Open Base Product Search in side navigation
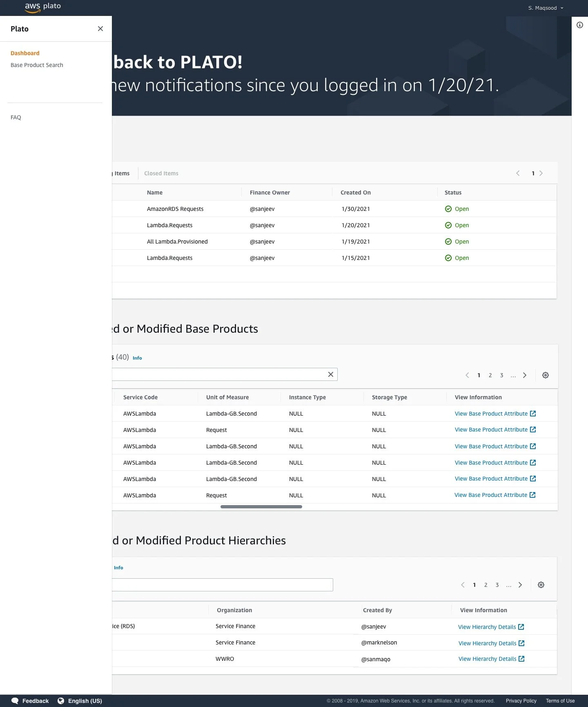 tap(37, 65)
